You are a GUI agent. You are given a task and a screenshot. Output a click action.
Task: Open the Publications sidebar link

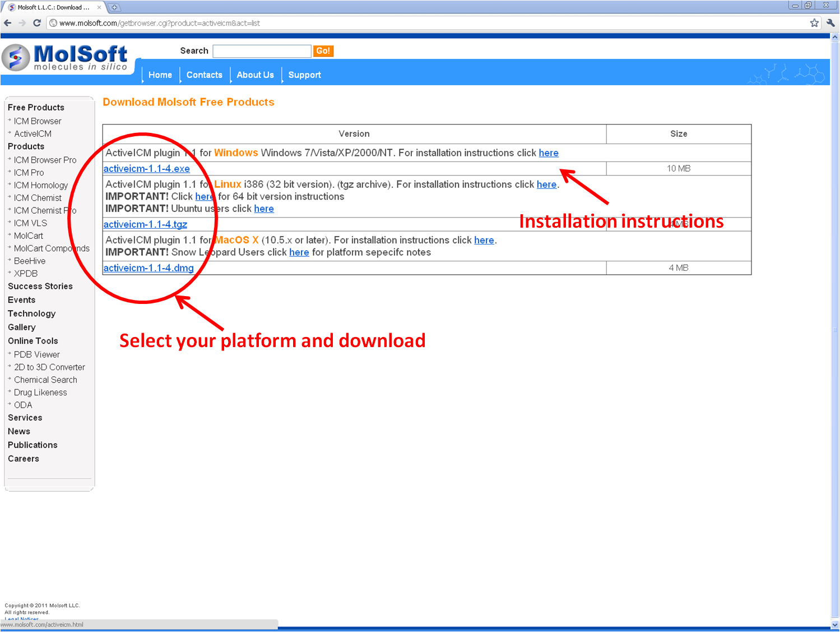coord(33,445)
